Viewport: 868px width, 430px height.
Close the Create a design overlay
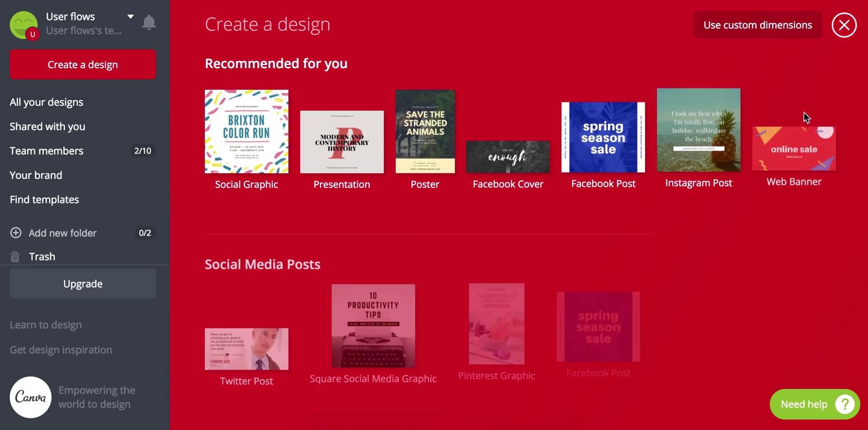pyautogui.click(x=844, y=25)
